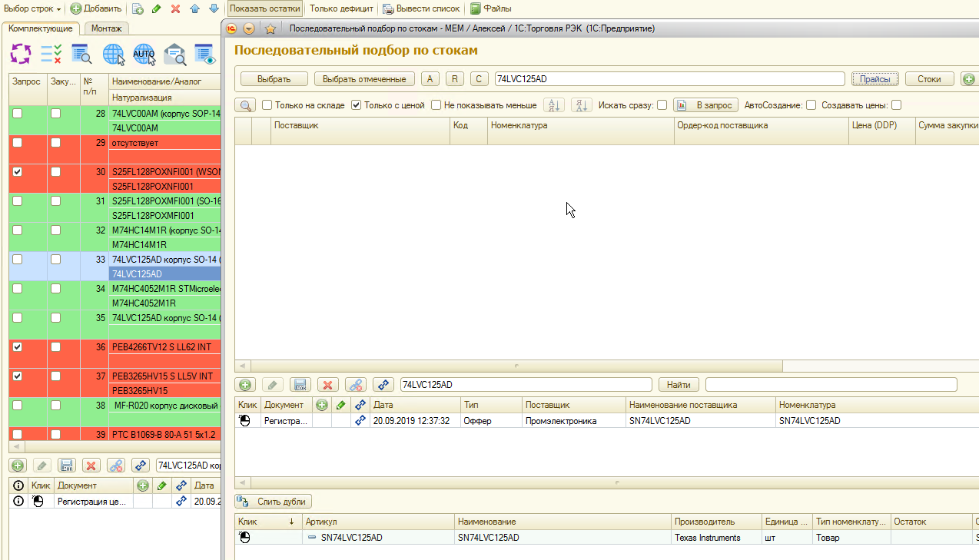Open the Выбор строк dropdown
Viewport: 979px width, 560px height.
point(32,8)
